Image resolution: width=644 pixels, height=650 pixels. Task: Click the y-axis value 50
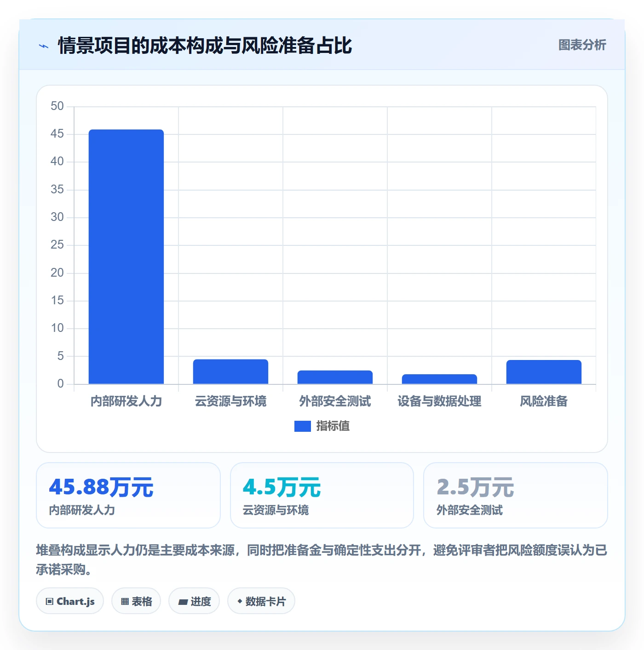pos(57,106)
